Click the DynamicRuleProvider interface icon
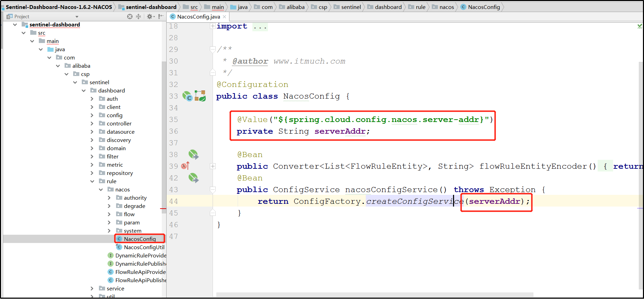The height and width of the screenshot is (299, 644). tap(111, 255)
